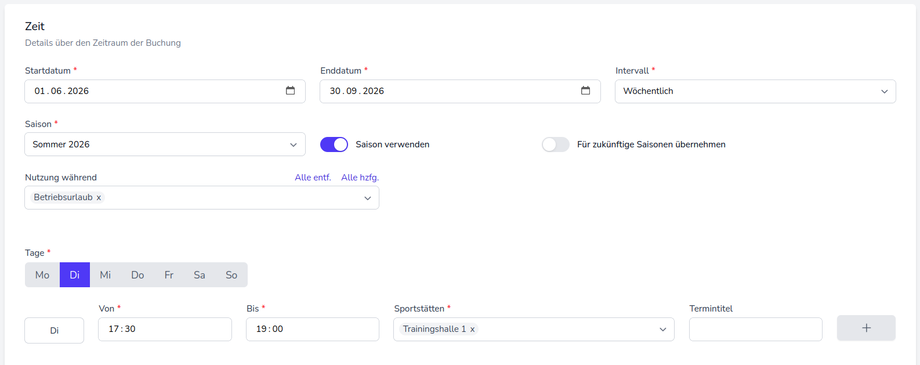Select Mo in the Tage selector
This screenshot has width=920, height=365.
coord(42,275)
